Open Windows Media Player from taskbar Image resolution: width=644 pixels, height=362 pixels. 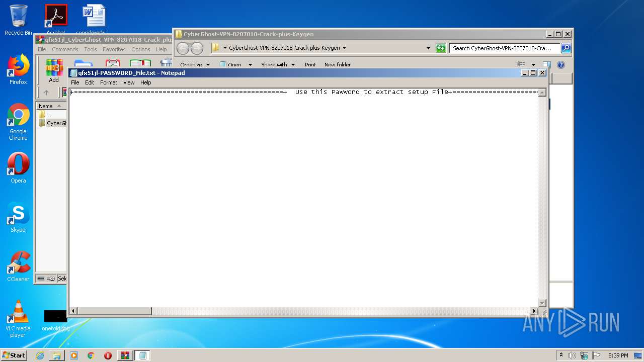[x=74, y=355]
